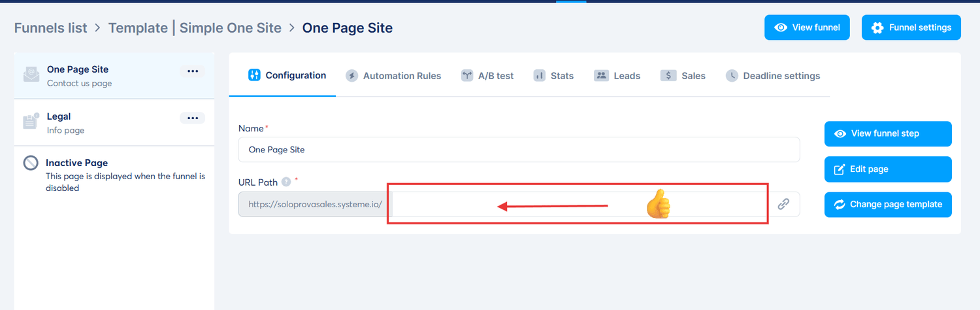The width and height of the screenshot is (980, 310).
Task: Focus the Name input field
Action: coord(519,150)
